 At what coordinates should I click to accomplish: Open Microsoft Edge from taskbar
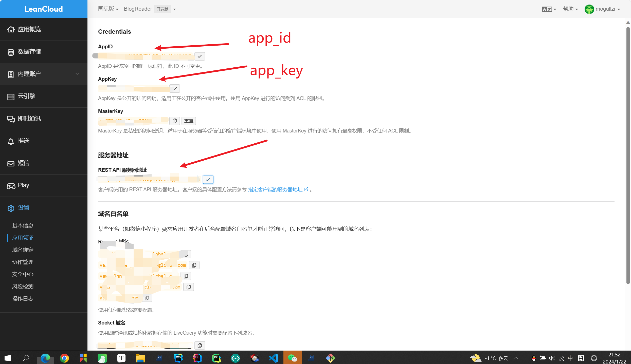point(45,358)
